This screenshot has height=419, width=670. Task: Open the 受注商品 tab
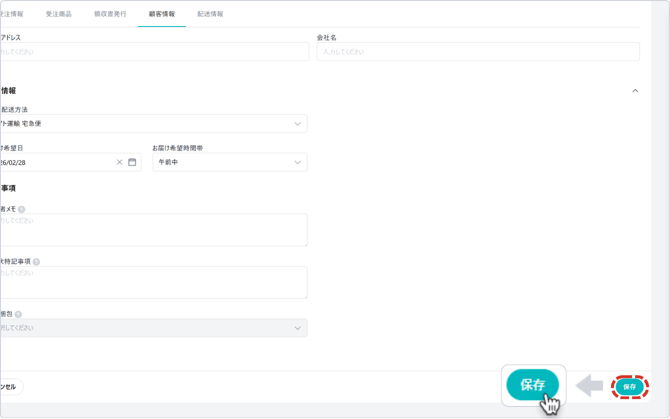point(59,14)
